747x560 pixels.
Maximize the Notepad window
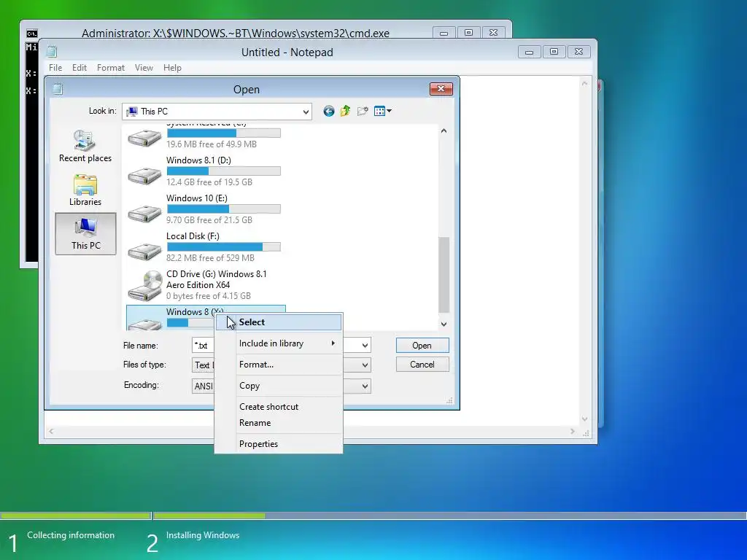[554, 52]
